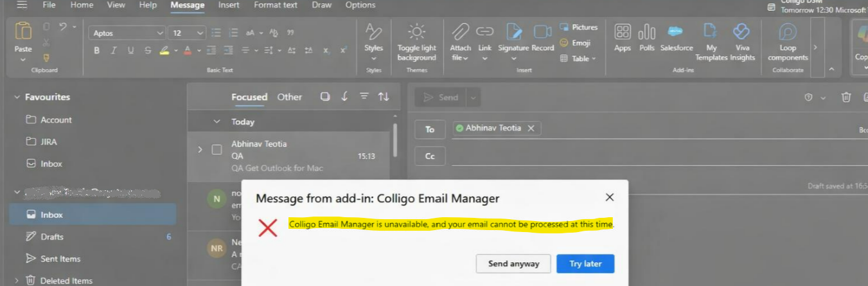Toggle underline formatting
Viewport: 868px width, 286px height.
click(x=131, y=50)
